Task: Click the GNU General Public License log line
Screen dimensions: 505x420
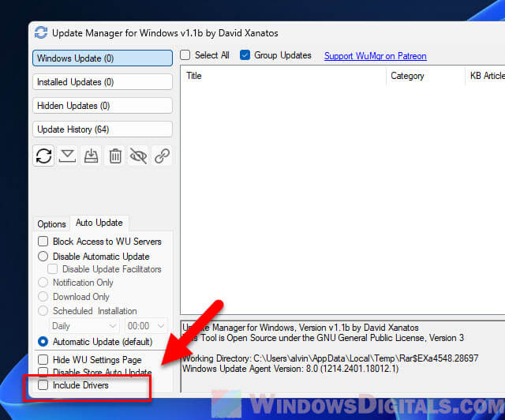Action: (x=324, y=338)
